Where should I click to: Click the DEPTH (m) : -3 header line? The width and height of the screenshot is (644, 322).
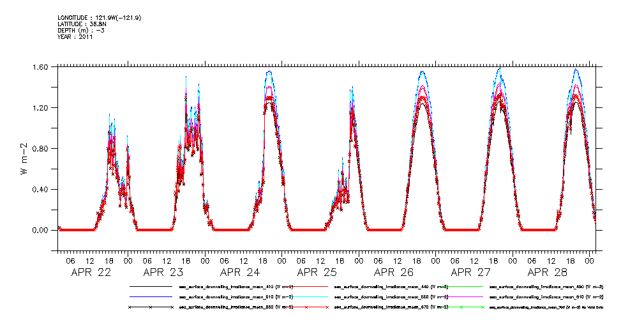coord(81,31)
